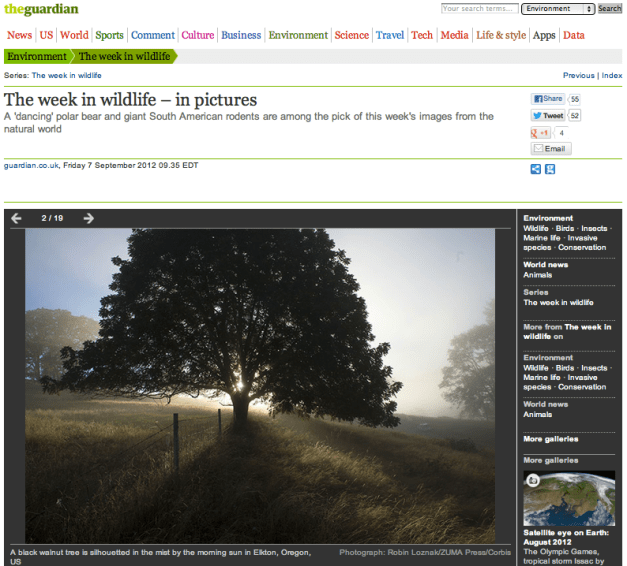Open the Satellite eye on Earth thumbnail
The image size is (627, 566).
tap(572, 498)
